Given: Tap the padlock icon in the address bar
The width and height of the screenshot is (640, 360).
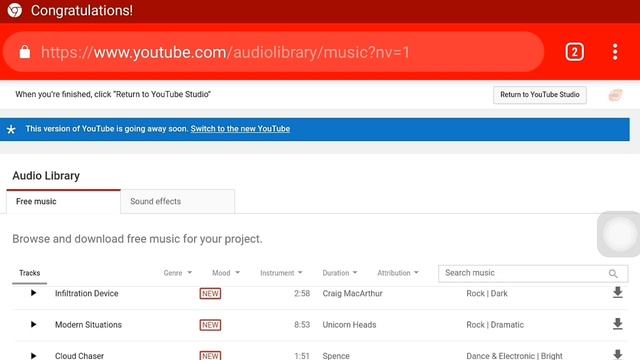Looking at the screenshot, I should (25, 52).
